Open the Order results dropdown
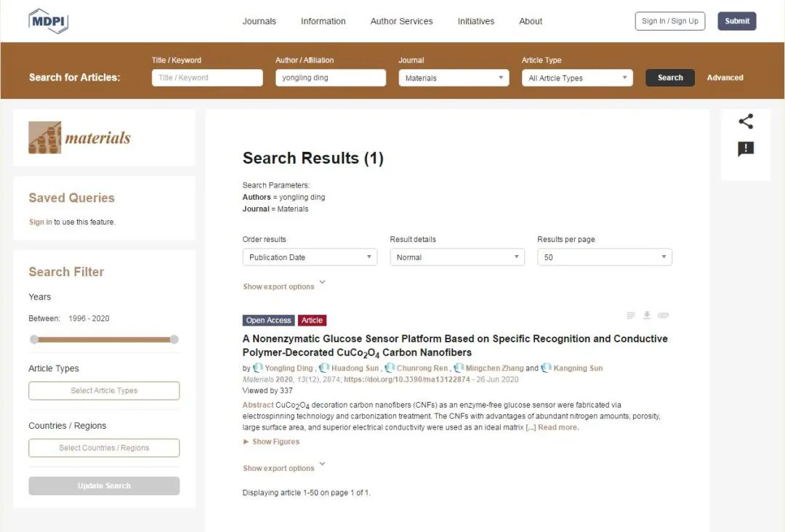This screenshot has height=532, width=785. coord(310,257)
